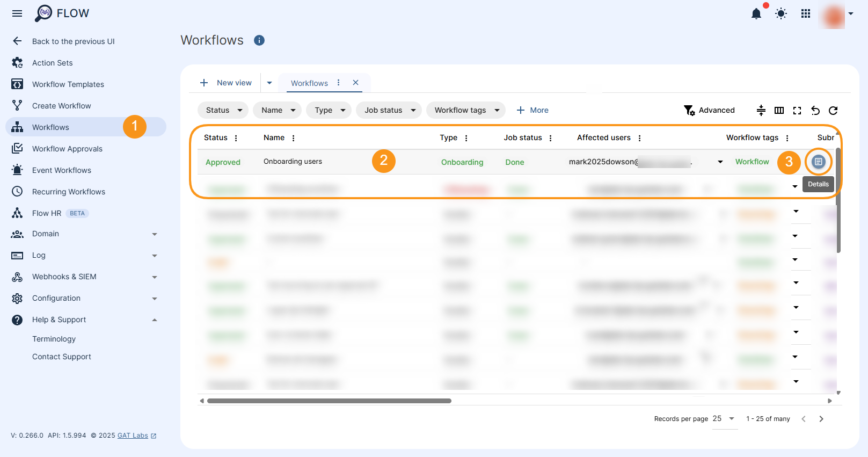This screenshot has height=457, width=868.
Task: Change Records per page value
Action: (724, 418)
